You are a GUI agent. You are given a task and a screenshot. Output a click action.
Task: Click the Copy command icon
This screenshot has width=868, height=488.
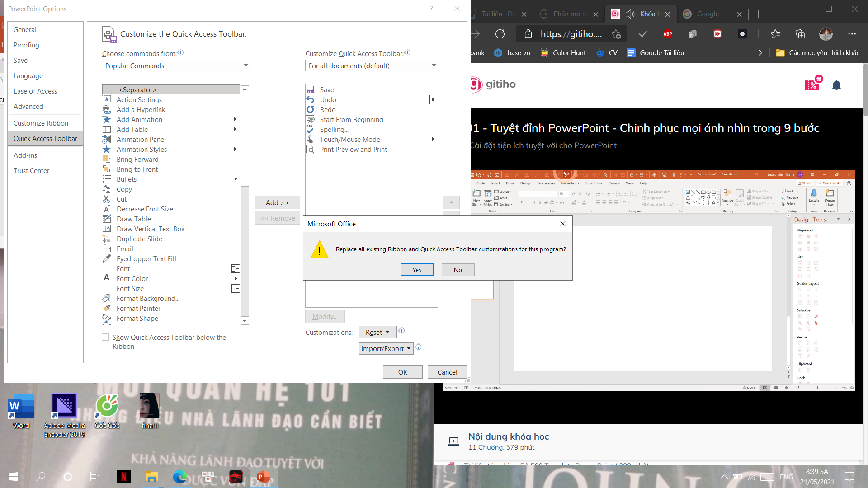tap(107, 189)
